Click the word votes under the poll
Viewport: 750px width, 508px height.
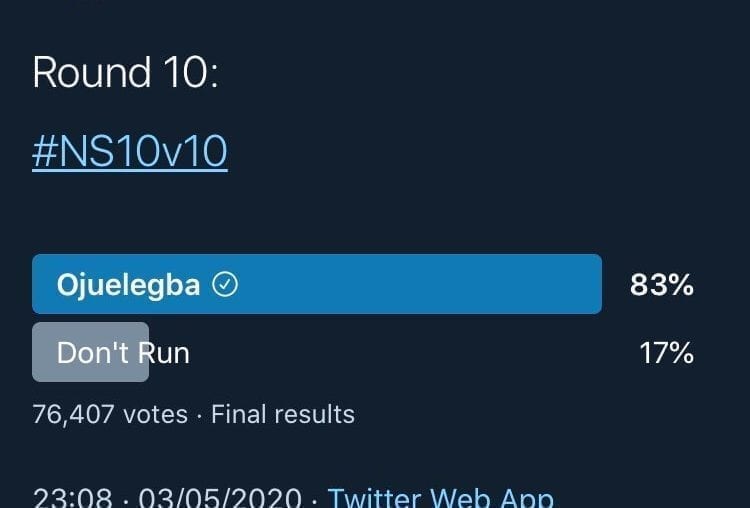[155, 413]
